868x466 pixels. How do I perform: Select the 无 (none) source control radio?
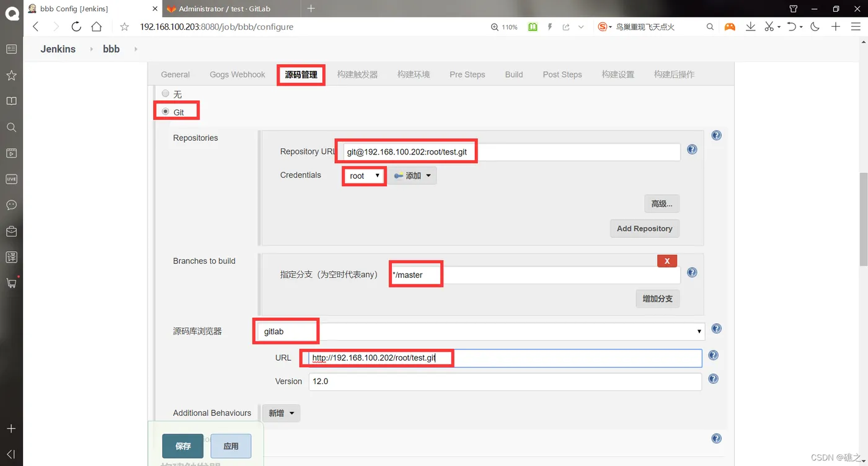165,93
